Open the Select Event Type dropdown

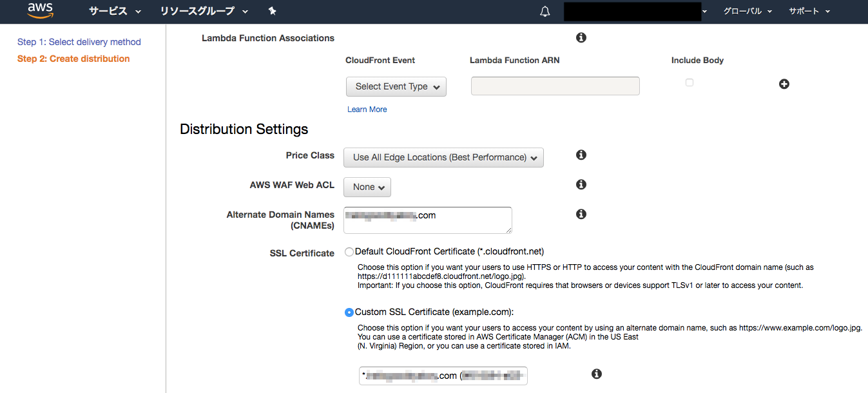tap(396, 87)
